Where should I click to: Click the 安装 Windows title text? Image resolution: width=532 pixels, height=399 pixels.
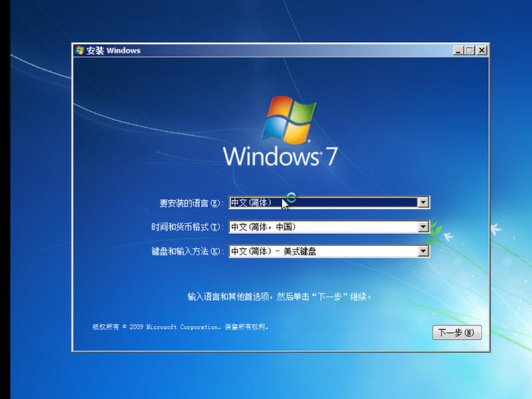[x=113, y=51]
